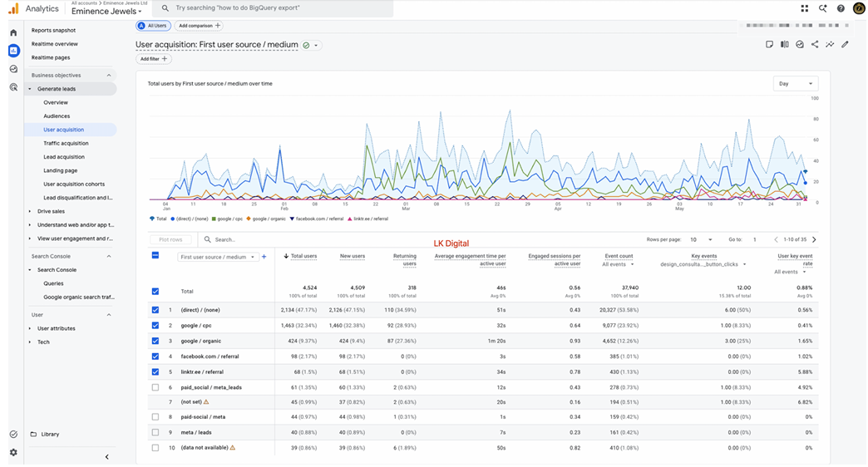Open the Event count All events dropdown
This screenshot has height=467, width=868.
click(x=618, y=264)
